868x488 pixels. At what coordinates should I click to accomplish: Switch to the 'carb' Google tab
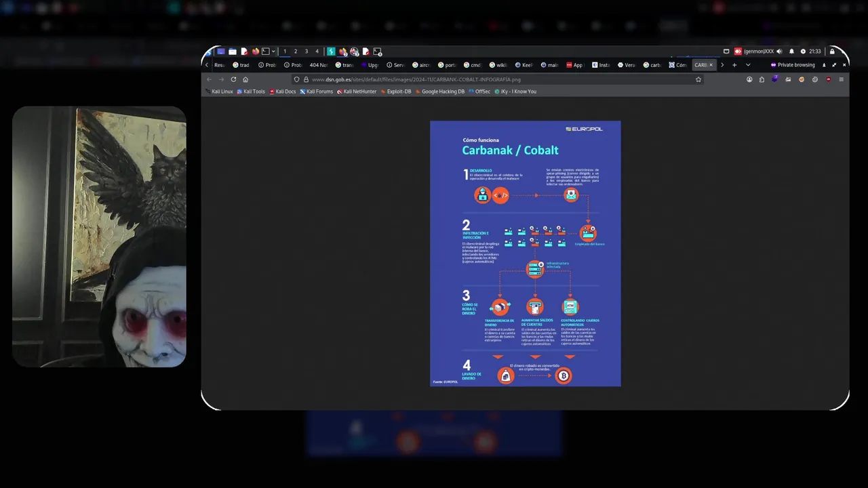pos(652,65)
